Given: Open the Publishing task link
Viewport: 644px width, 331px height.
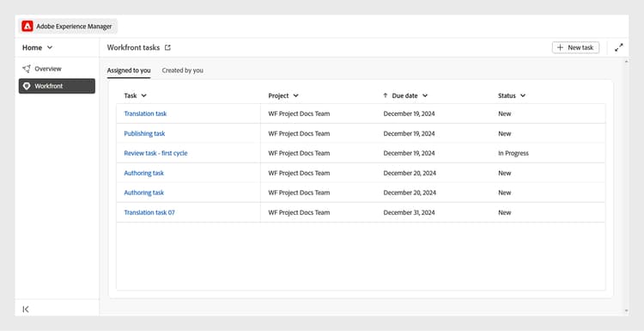Looking at the screenshot, I should [144, 133].
